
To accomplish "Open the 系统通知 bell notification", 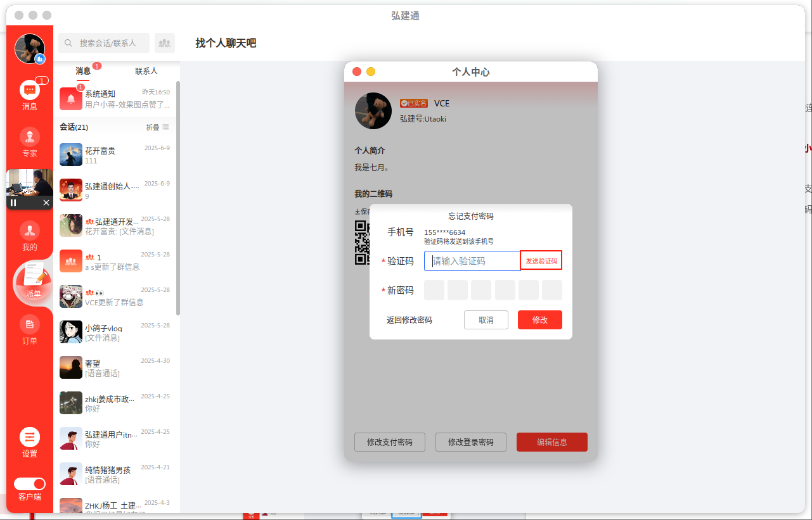I will tap(71, 99).
